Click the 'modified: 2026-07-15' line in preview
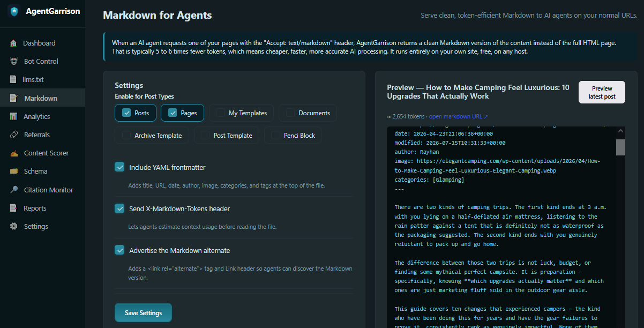The height and width of the screenshot is (328, 644). 450,143
